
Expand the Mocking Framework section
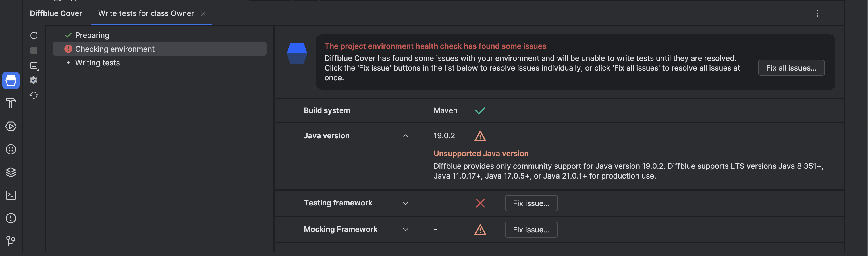tap(405, 229)
